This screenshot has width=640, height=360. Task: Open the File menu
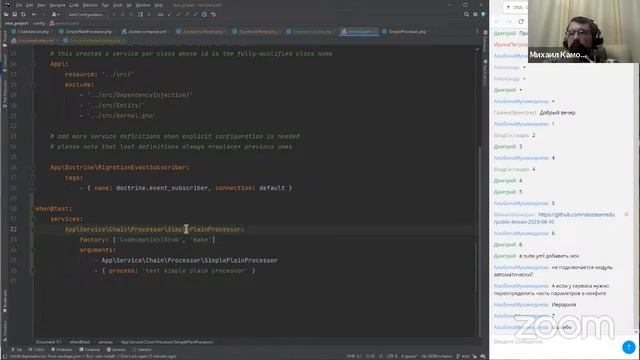coord(19,5)
